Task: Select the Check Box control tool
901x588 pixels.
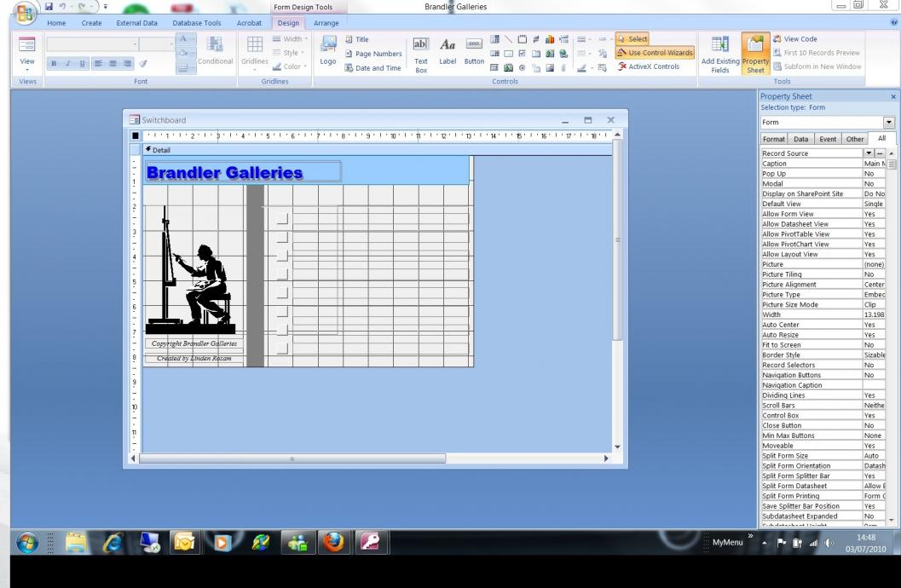Action: (523, 54)
